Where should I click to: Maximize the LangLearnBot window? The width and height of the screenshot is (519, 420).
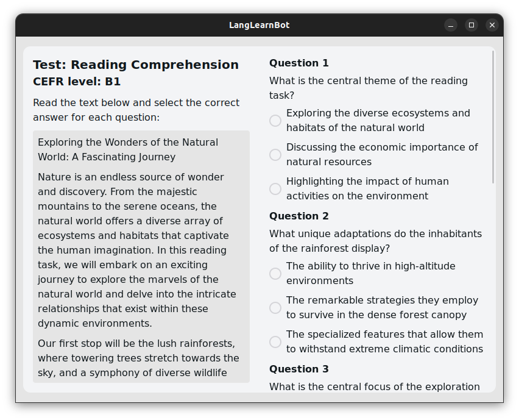pyautogui.click(x=471, y=25)
